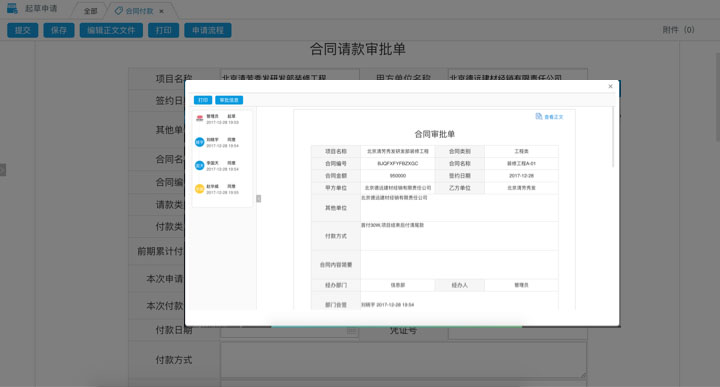The width and height of the screenshot is (720, 387).
Task: Click the 编辑正文文件 button in background toolbar
Action: [x=111, y=30]
